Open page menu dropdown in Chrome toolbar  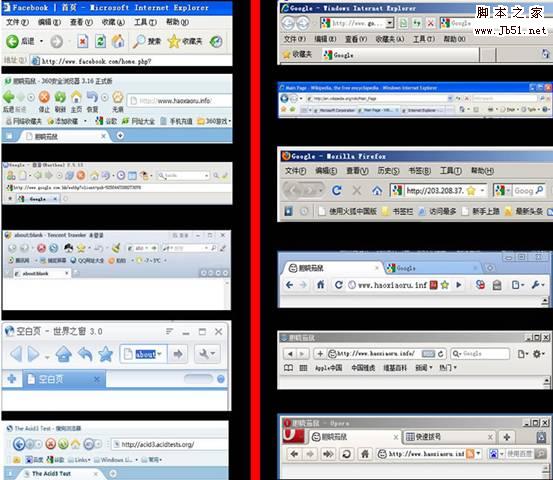point(518,284)
